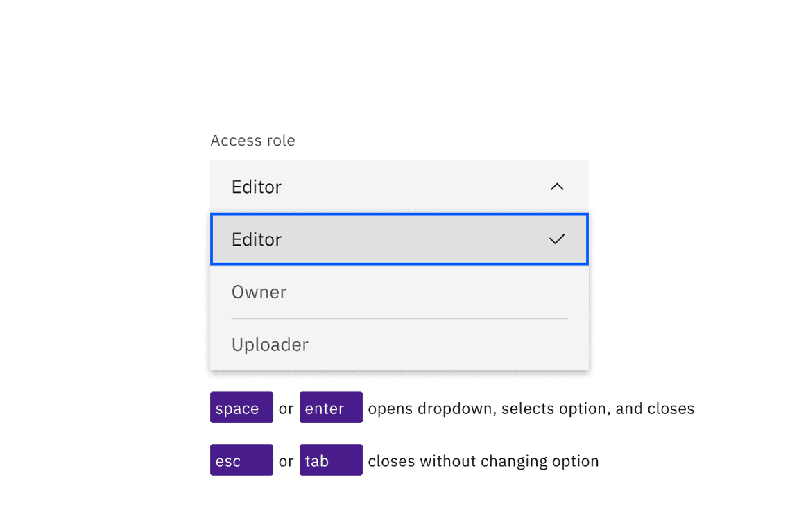This screenshot has height=532, width=799.
Task: Click the purple space key badge
Action: pos(241,408)
